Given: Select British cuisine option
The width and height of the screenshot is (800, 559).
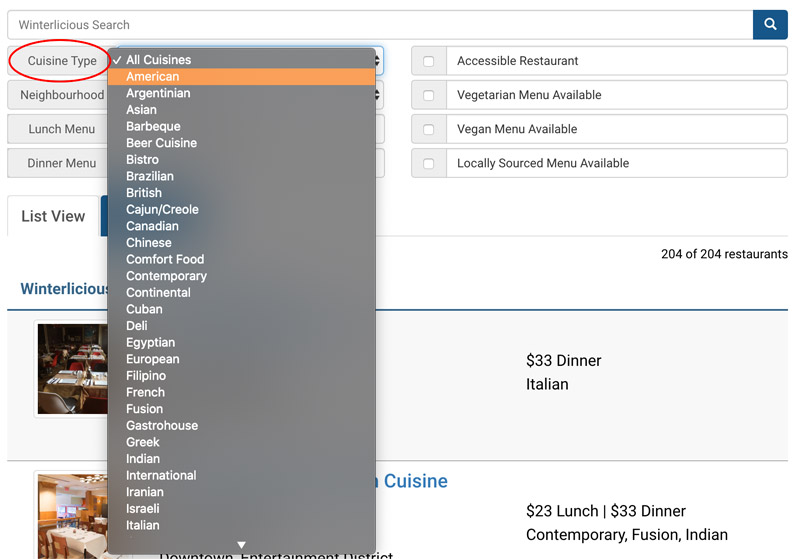Looking at the screenshot, I should [242, 193].
